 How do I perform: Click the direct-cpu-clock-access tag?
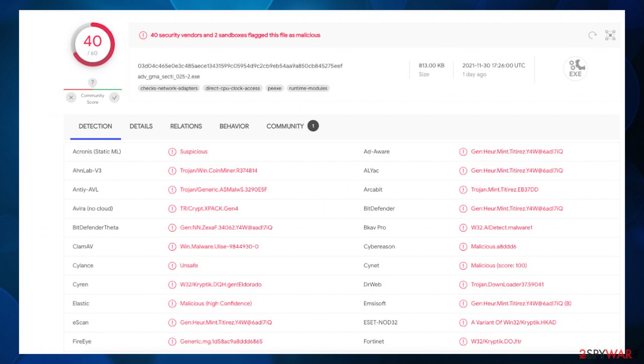click(x=232, y=88)
